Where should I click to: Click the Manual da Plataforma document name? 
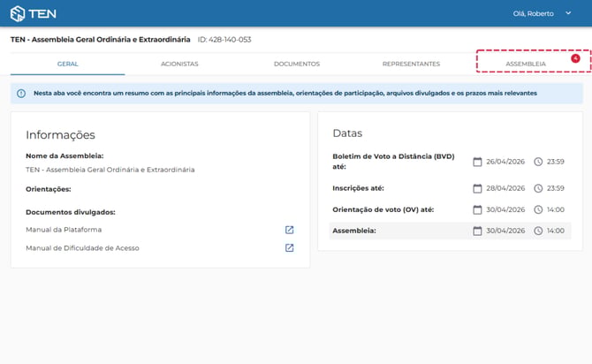pos(64,230)
